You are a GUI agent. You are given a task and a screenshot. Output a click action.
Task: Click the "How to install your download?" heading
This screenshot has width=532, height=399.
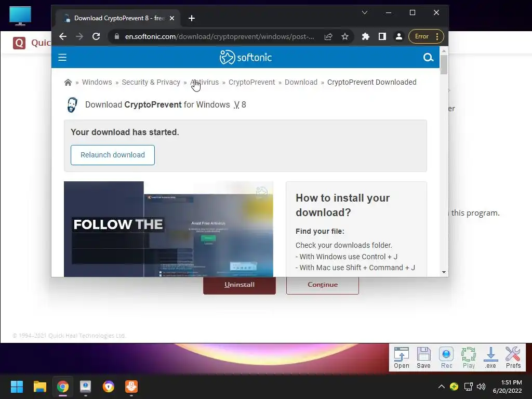[x=342, y=205]
